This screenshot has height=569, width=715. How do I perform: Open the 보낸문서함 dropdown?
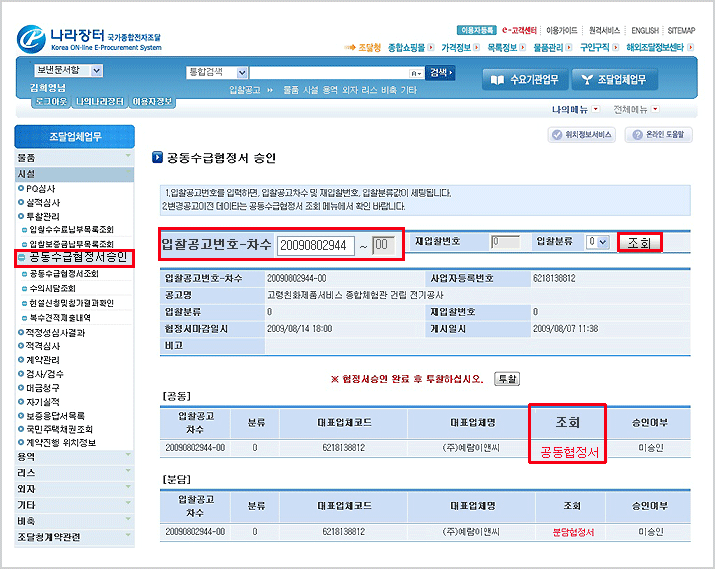click(69, 71)
